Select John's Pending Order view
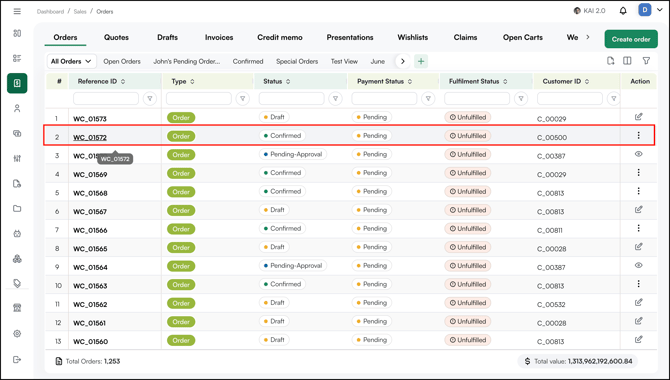 click(187, 61)
